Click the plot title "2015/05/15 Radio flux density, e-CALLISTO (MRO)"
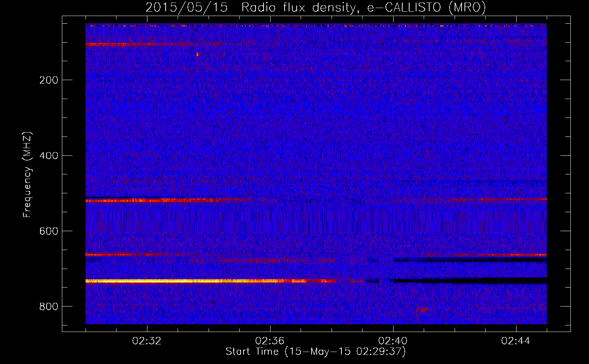The width and height of the screenshot is (589, 364). [316, 7]
